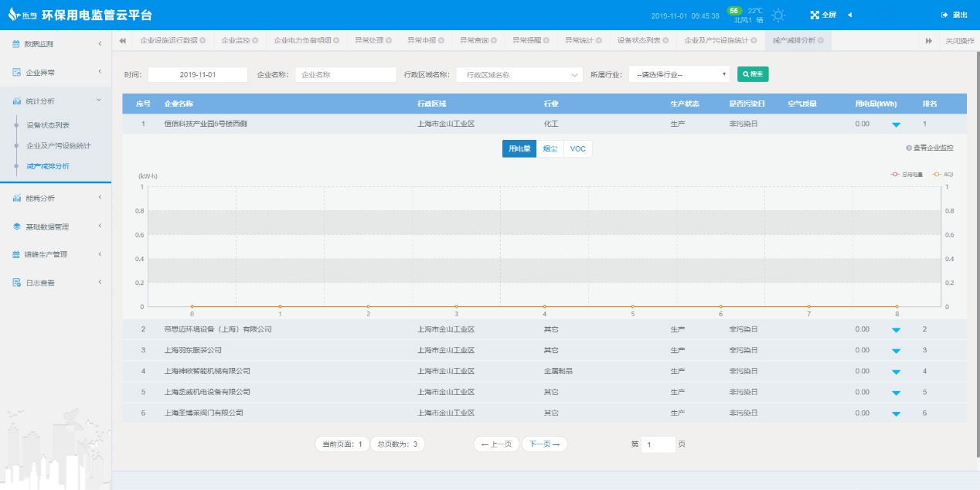
Task: Close the 异常统计 tab via its x icon
Action: [601, 40]
